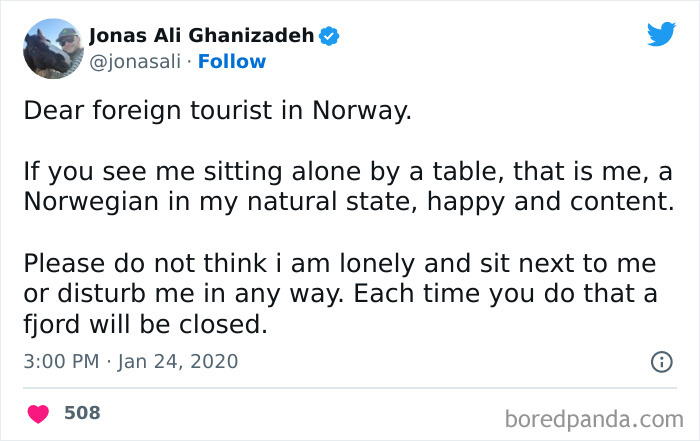
Task: Click the word 'Norwegian' in the tweet
Action: [94, 203]
